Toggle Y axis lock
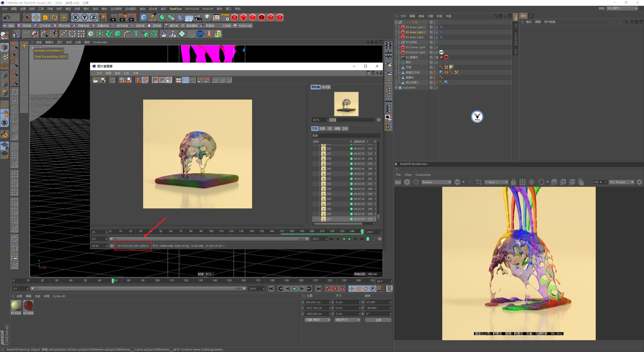 click(85, 17)
